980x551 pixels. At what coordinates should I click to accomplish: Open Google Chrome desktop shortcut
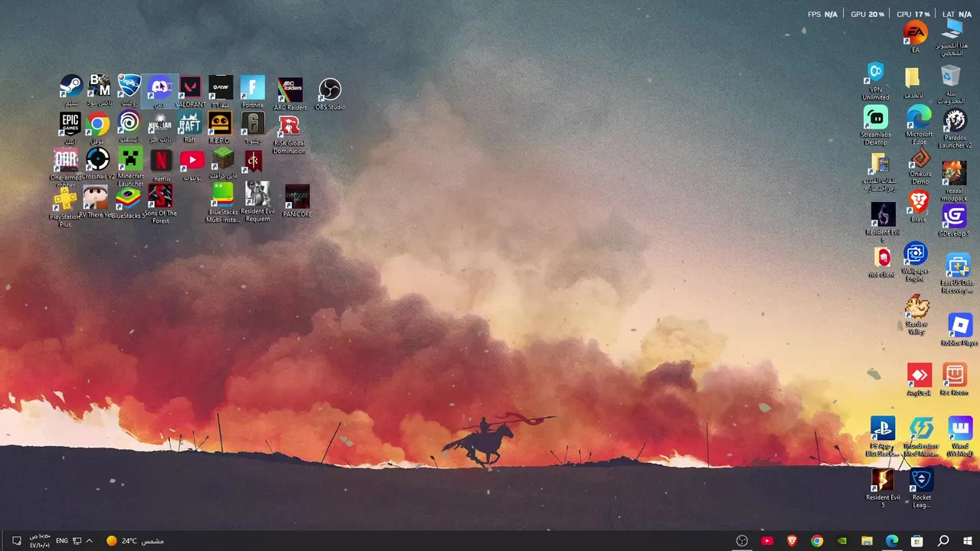click(97, 128)
